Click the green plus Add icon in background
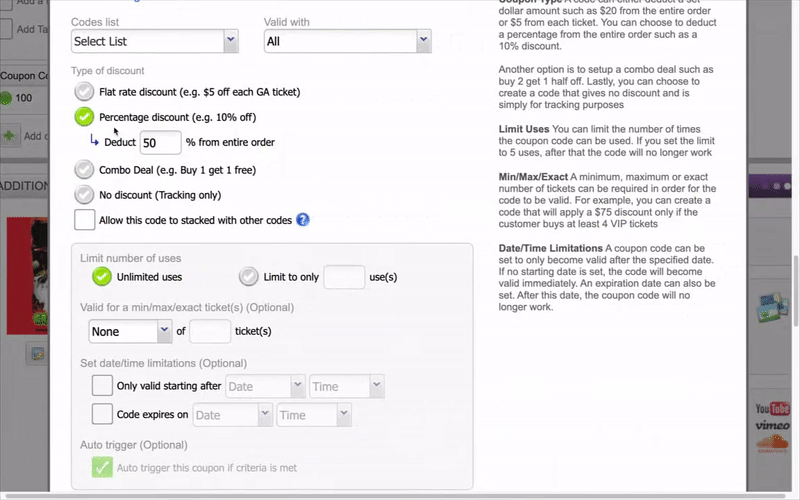 pyautogui.click(x=9, y=136)
